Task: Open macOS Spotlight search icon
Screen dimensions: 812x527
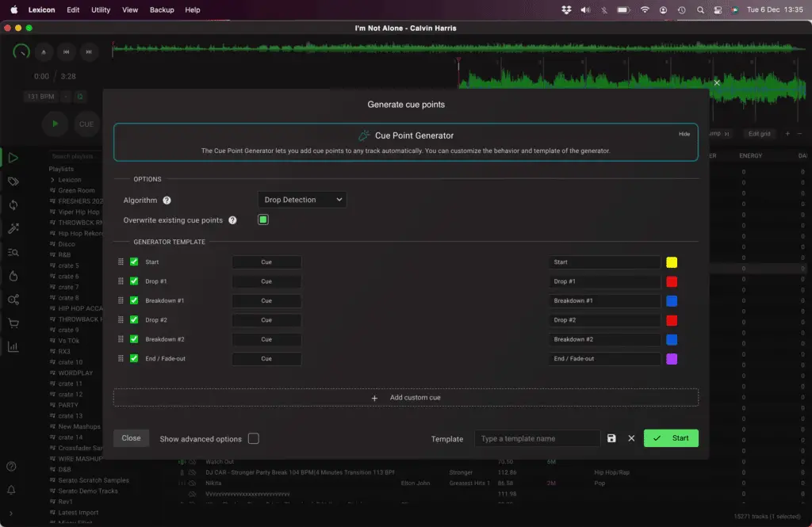Action: [700, 10]
